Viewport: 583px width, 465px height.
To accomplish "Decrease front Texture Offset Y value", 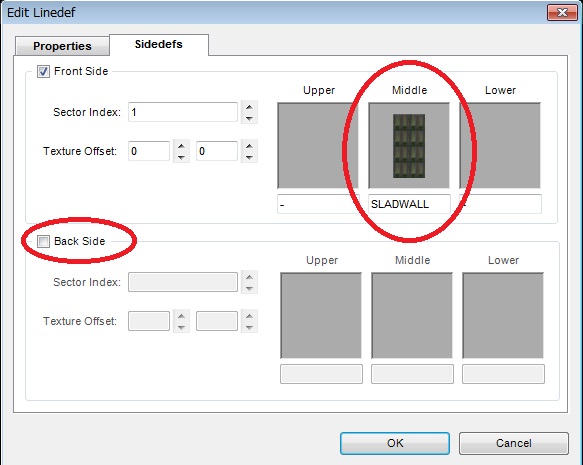I will click(x=249, y=157).
